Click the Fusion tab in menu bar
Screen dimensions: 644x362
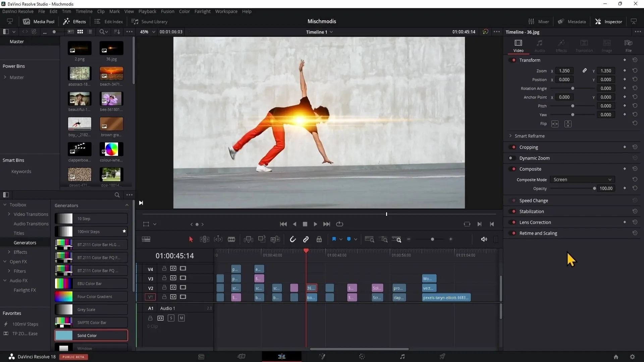168,11
